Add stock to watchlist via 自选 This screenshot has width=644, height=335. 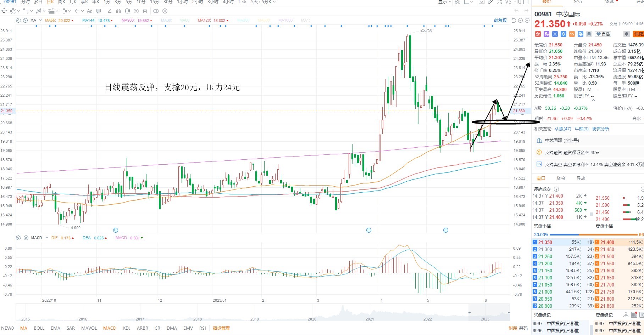pos(603,34)
